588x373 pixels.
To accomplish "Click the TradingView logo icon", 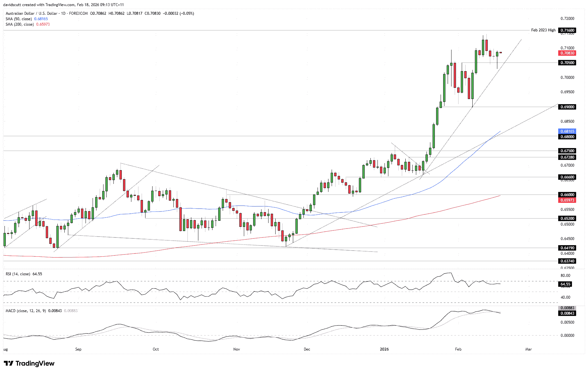I will point(8,363).
